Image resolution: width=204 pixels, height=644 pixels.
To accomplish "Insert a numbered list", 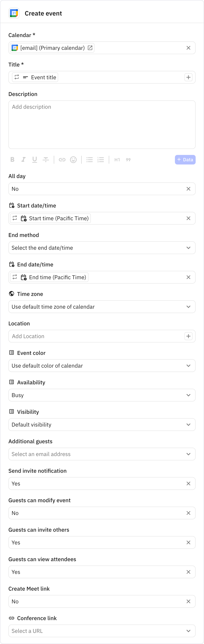I will 100,160.
